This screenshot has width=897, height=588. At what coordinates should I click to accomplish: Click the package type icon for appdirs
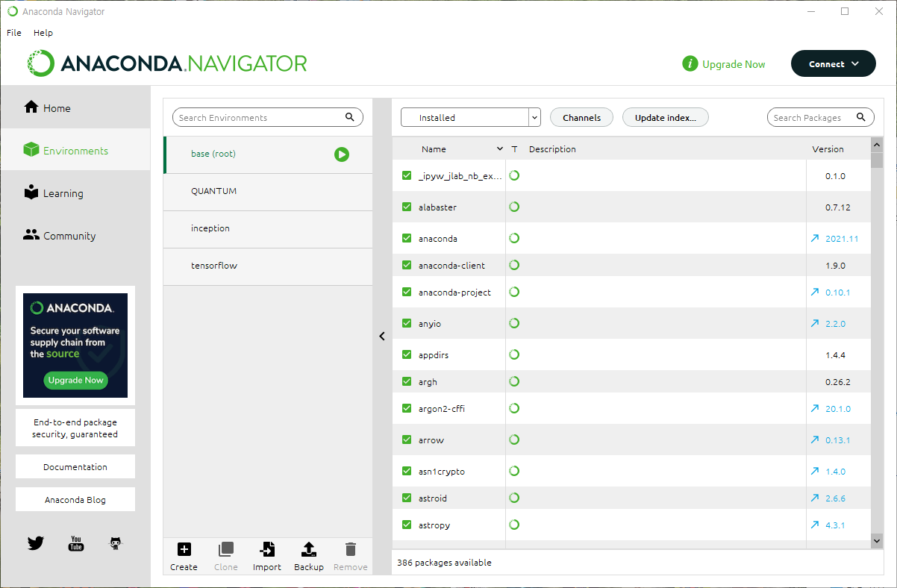click(x=514, y=354)
